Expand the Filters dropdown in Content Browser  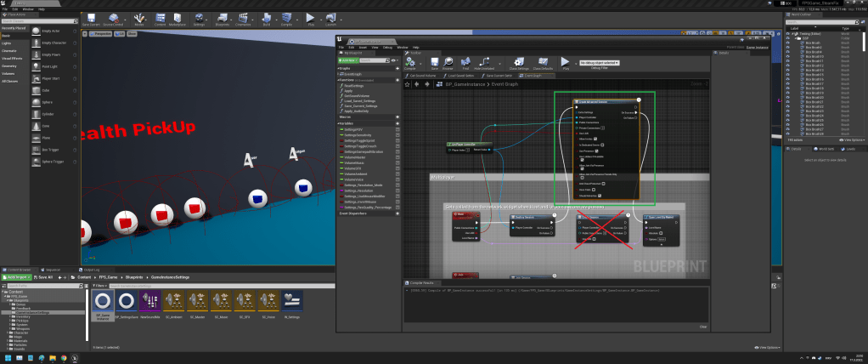click(x=98, y=286)
